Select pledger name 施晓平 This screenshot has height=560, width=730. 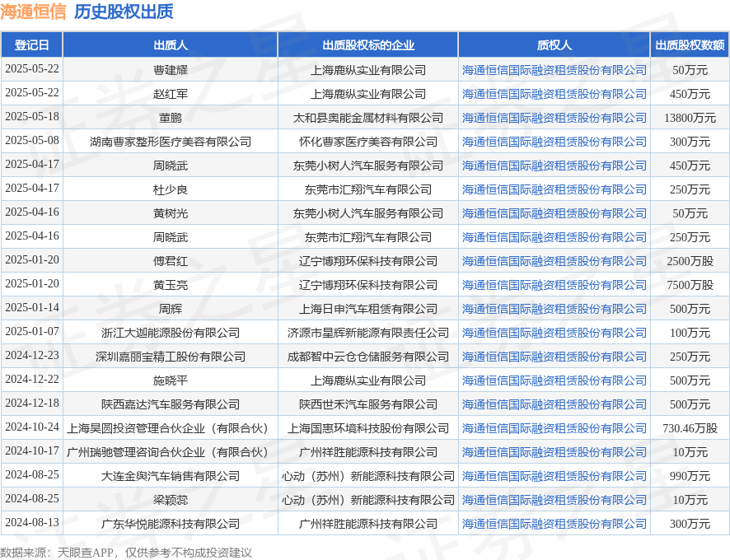pos(171,380)
